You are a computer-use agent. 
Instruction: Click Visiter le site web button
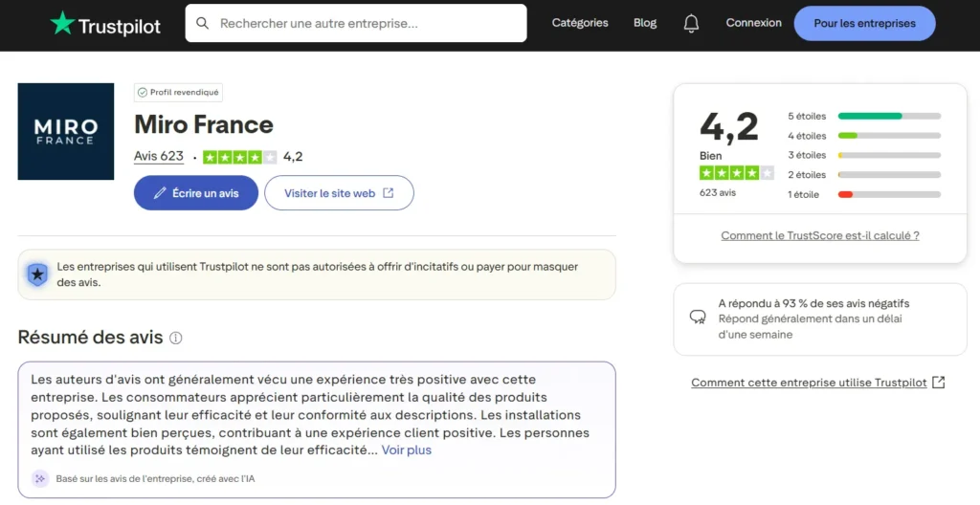pyautogui.click(x=339, y=192)
